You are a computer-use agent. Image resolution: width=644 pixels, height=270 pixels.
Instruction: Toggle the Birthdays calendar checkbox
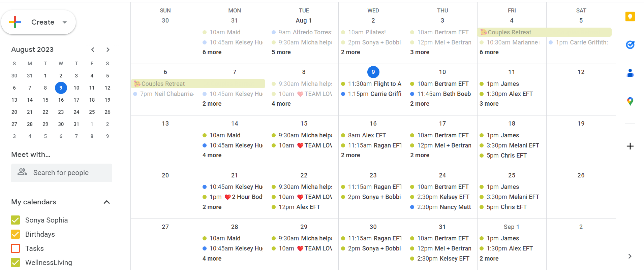[16, 234]
